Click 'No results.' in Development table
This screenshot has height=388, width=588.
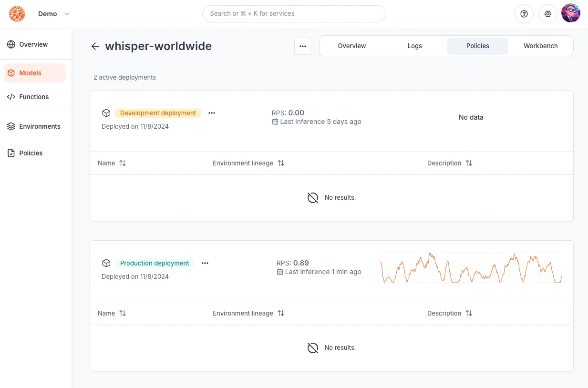[340, 197]
